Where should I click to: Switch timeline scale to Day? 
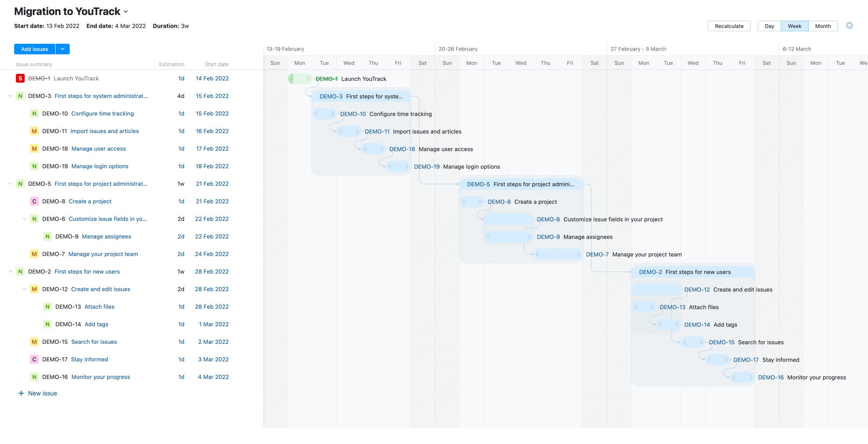point(769,26)
